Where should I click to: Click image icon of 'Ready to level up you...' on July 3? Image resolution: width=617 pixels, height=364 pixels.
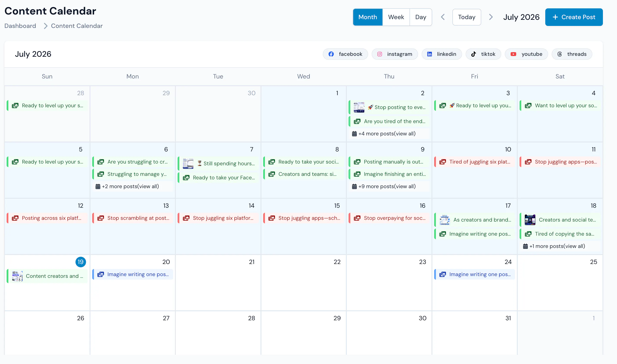(x=443, y=106)
